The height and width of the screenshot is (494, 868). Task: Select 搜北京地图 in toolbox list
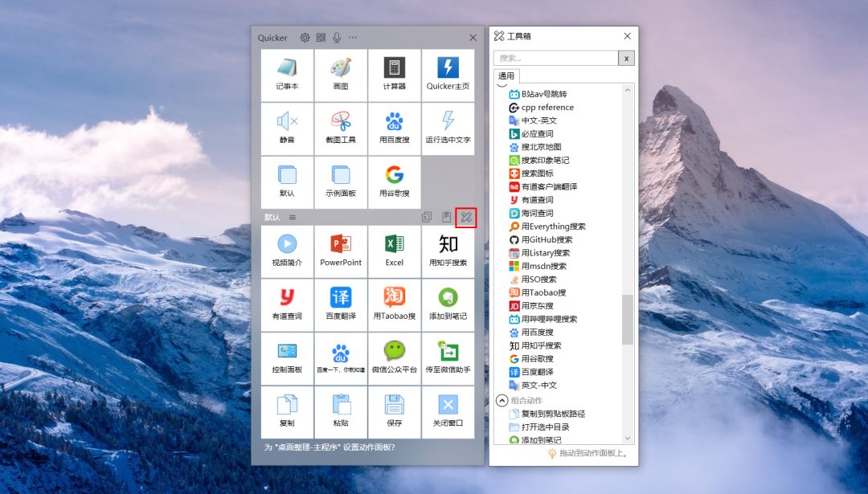[535, 147]
